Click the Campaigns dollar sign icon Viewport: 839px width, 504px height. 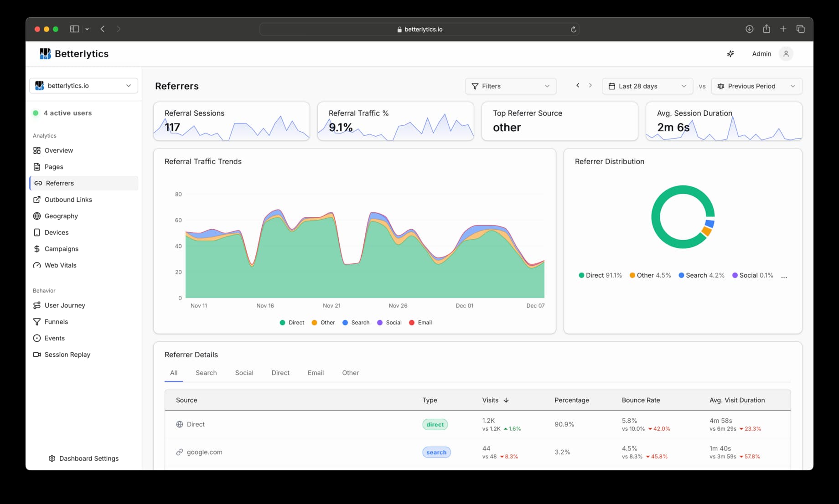pos(37,249)
